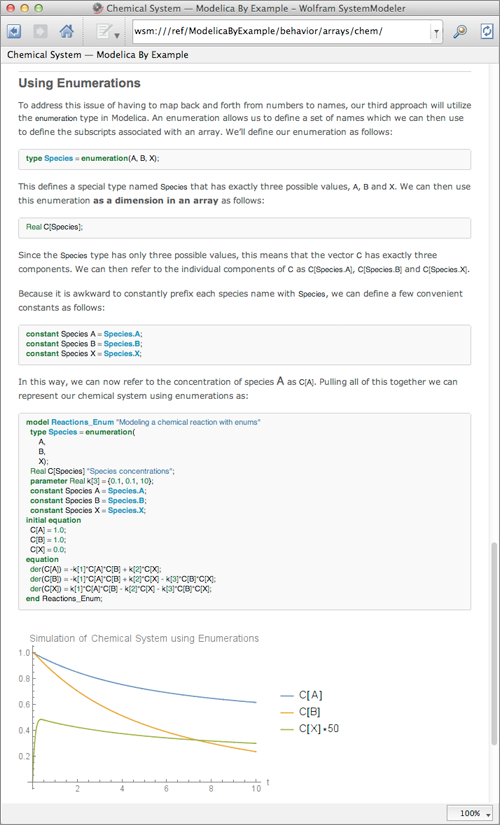The height and width of the screenshot is (825, 500).
Task: Expand the edit tool dropdown arrow
Action: point(116,35)
